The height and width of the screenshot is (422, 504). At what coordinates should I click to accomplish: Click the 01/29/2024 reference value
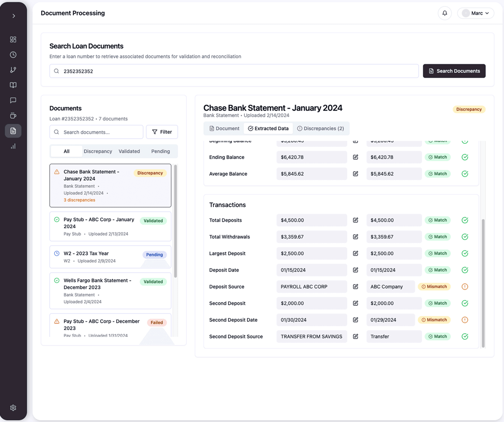pos(390,320)
